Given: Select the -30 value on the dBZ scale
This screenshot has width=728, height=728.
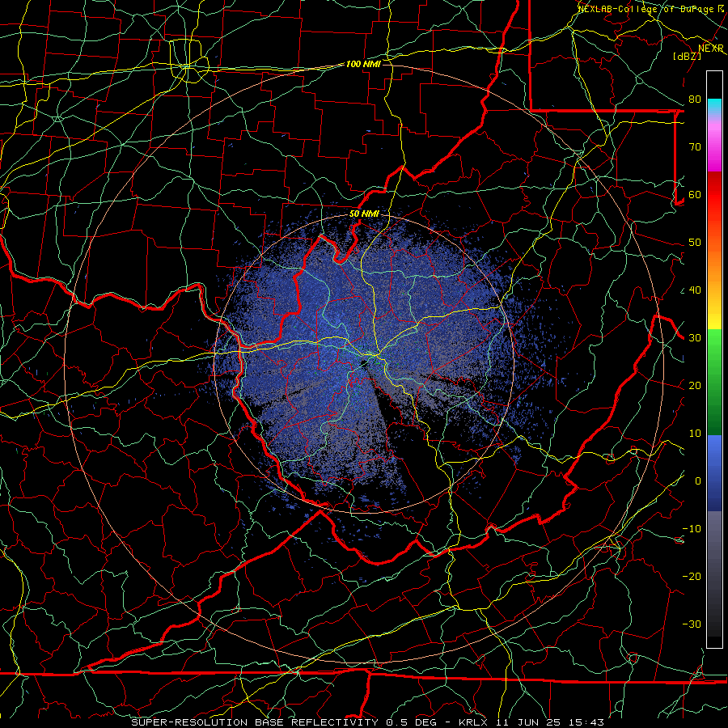Looking at the screenshot, I should (x=692, y=625).
